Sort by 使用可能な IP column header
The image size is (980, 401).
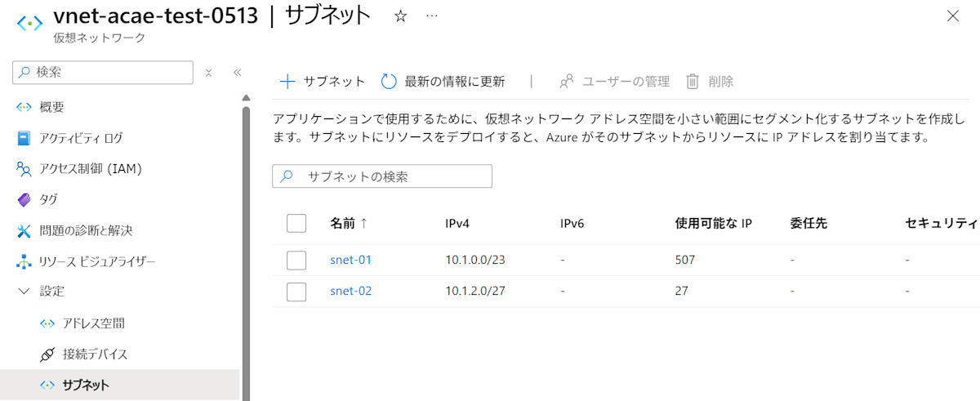(714, 223)
